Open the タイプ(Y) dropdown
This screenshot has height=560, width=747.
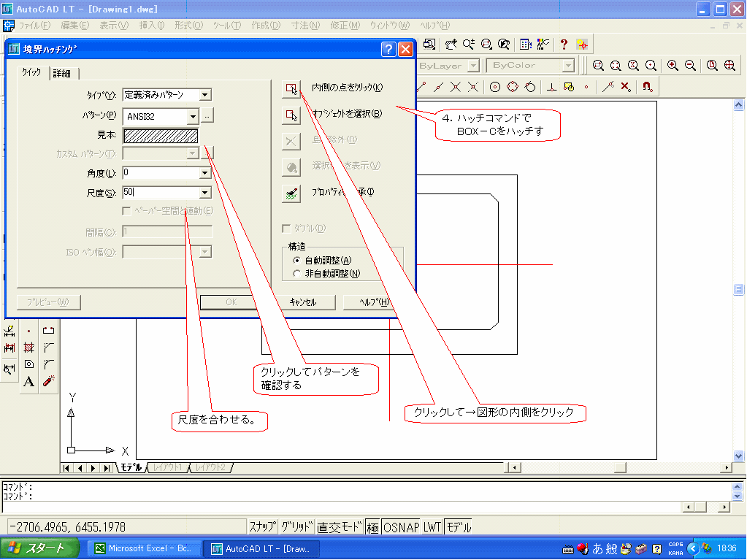(x=205, y=95)
